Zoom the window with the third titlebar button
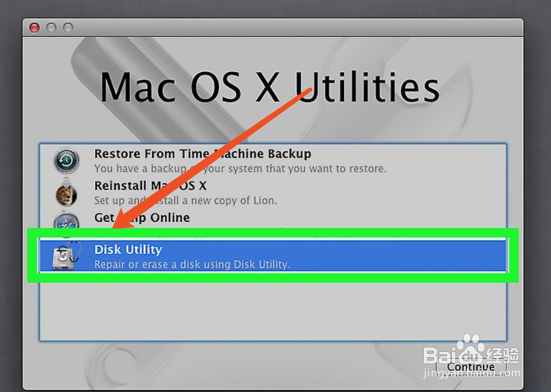This screenshot has height=392, width=551. [x=68, y=28]
